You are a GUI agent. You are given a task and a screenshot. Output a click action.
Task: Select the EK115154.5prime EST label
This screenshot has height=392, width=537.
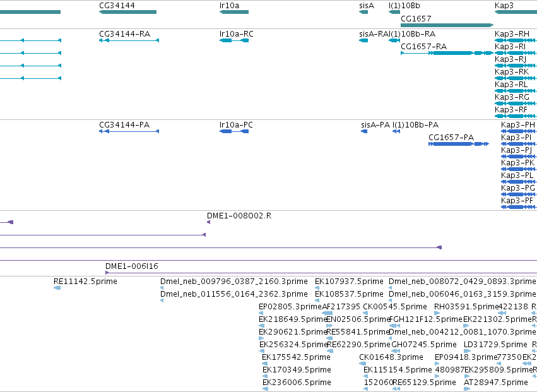click(398, 370)
